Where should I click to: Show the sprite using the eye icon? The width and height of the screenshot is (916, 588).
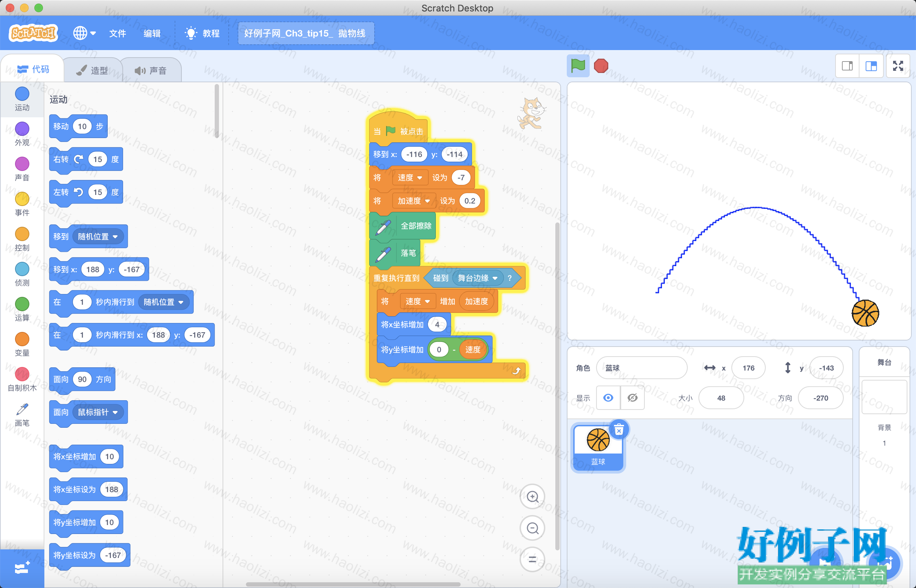609,398
